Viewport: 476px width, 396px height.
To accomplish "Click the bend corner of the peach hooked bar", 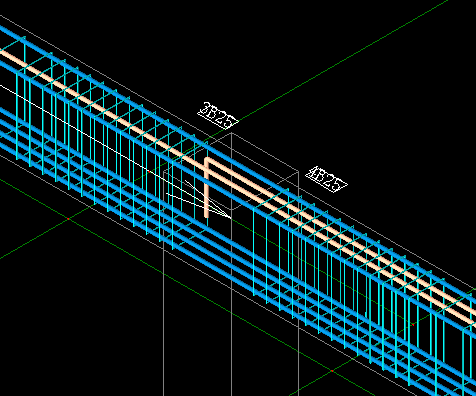I will click(x=207, y=160).
